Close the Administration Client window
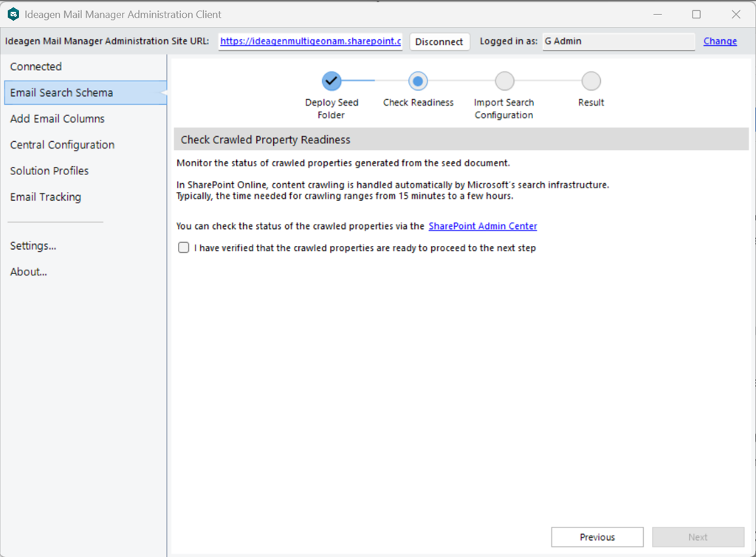Viewport: 756px width, 557px height. pos(736,15)
